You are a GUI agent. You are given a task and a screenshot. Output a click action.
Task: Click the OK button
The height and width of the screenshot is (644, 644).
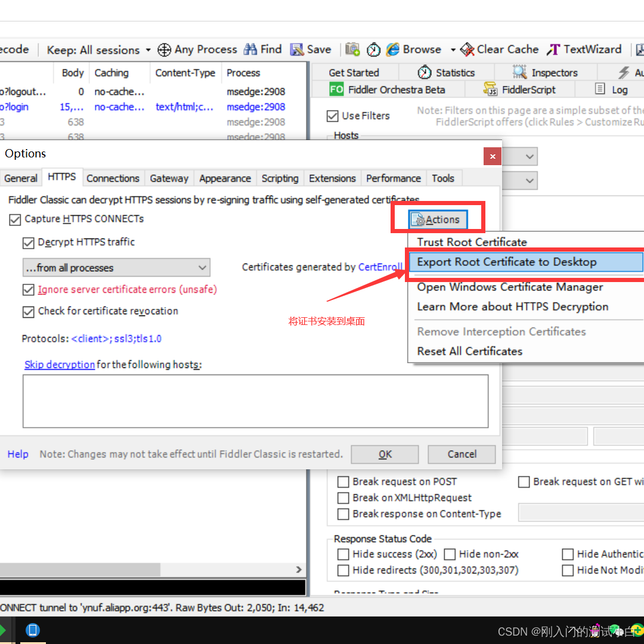click(x=385, y=454)
